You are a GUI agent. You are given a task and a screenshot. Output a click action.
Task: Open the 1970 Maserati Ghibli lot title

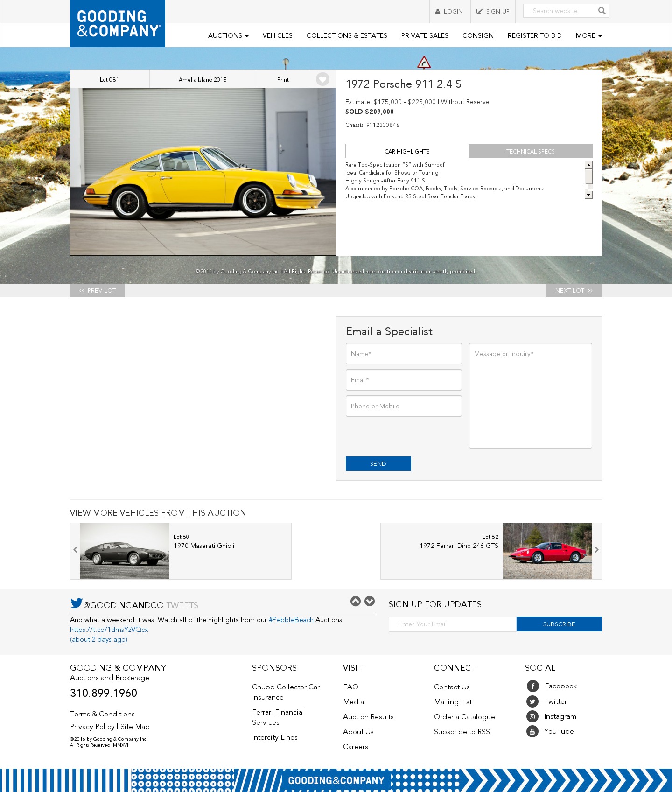(204, 546)
